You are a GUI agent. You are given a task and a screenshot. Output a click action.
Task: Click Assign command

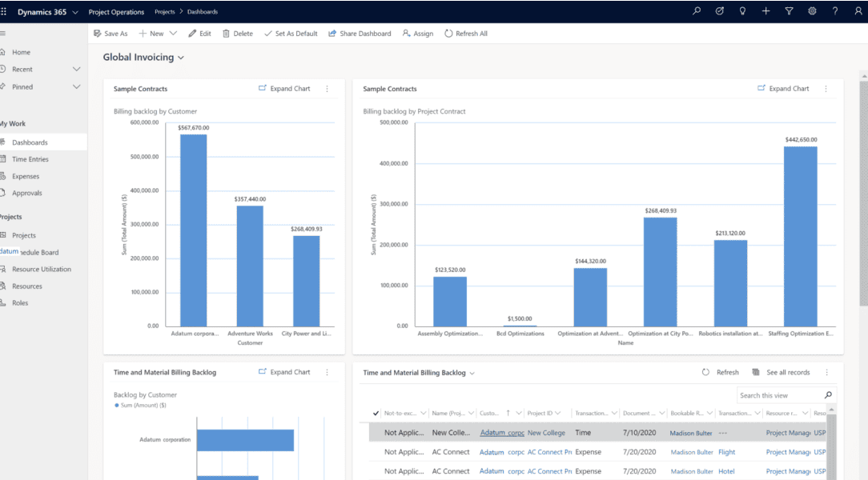[x=418, y=34]
